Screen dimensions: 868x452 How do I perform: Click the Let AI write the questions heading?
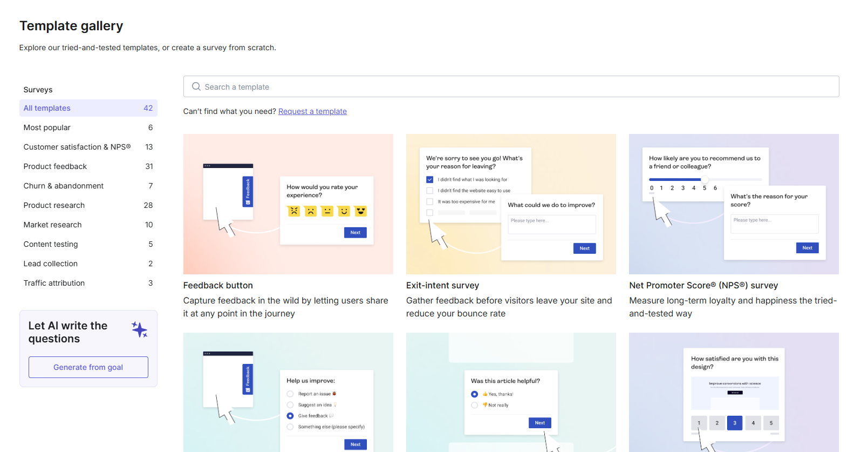click(x=68, y=332)
